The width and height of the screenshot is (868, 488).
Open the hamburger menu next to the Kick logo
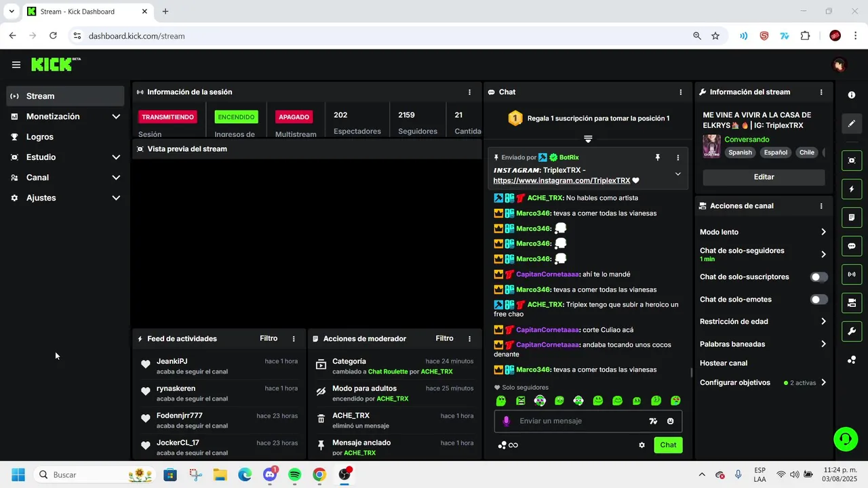pyautogui.click(x=16, y=65)
